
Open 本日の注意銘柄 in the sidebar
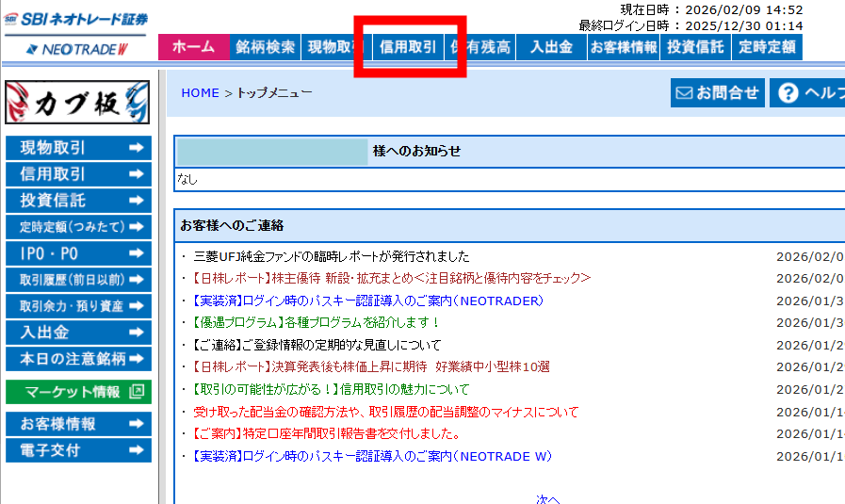78,359
